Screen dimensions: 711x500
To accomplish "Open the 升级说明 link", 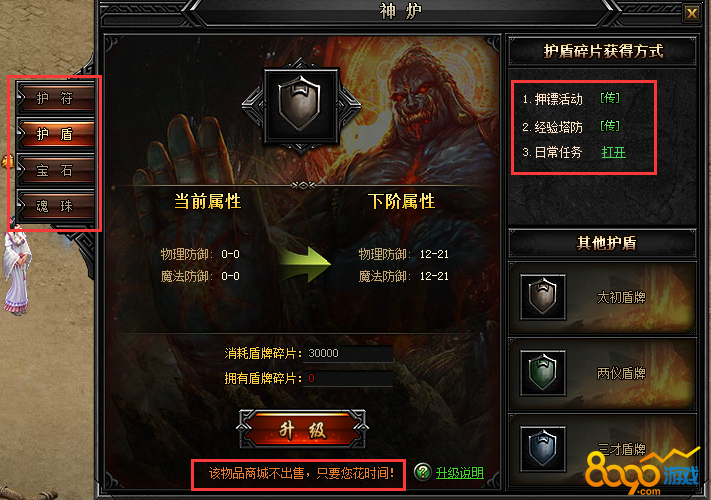I will coord(459,473).
